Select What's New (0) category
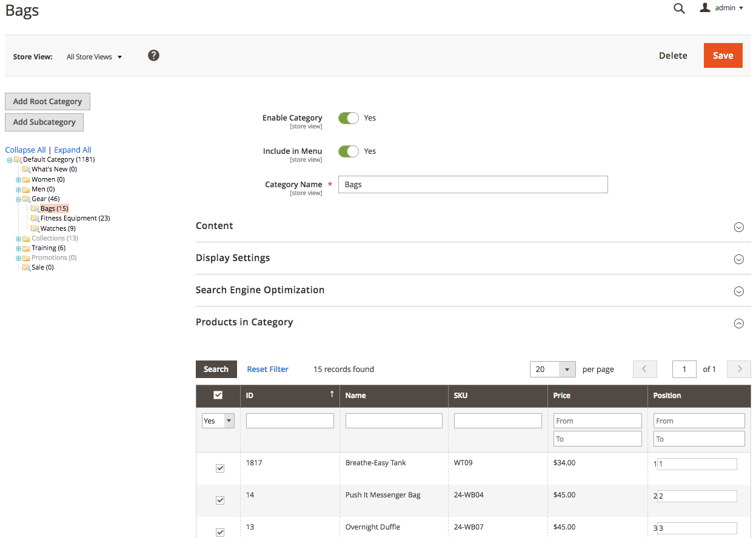The width and height of the screenshot is (756, 538). 54,169
